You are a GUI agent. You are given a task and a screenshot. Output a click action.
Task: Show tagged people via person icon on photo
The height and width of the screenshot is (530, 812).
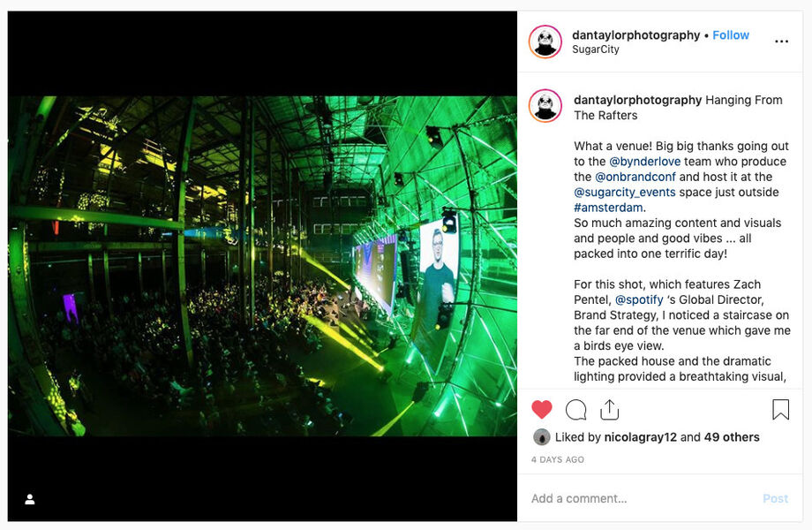tap(30, 499)
